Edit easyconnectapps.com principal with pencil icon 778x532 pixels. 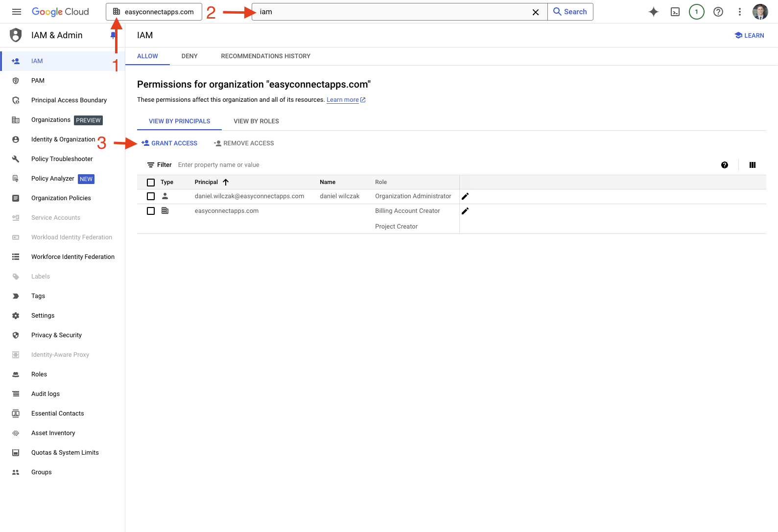(465, 211)
